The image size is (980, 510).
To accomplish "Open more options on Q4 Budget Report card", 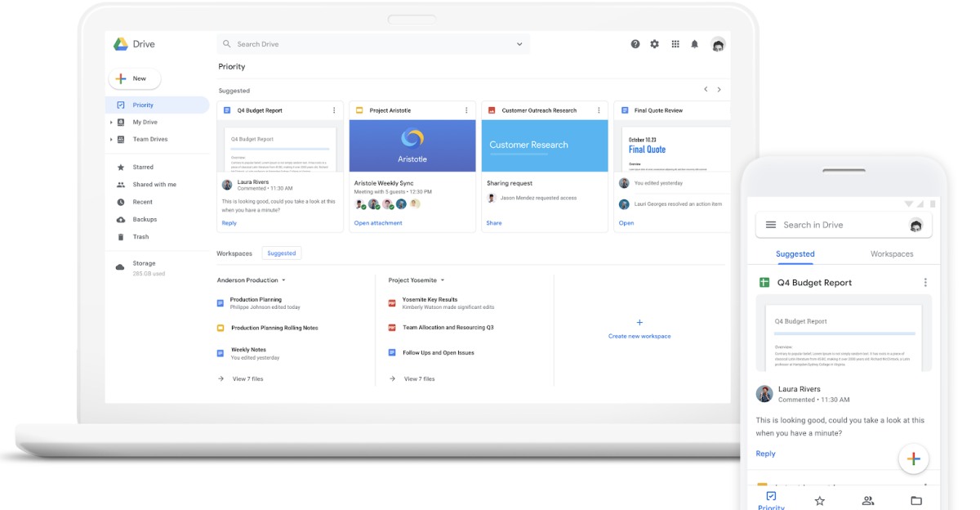I will tap(334, 110).
